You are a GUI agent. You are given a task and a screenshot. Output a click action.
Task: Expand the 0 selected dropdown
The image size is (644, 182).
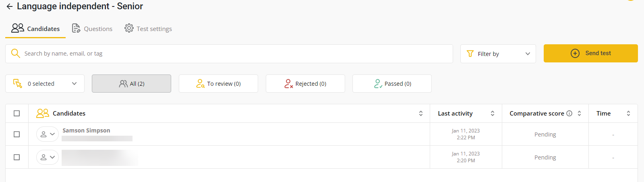45,84
